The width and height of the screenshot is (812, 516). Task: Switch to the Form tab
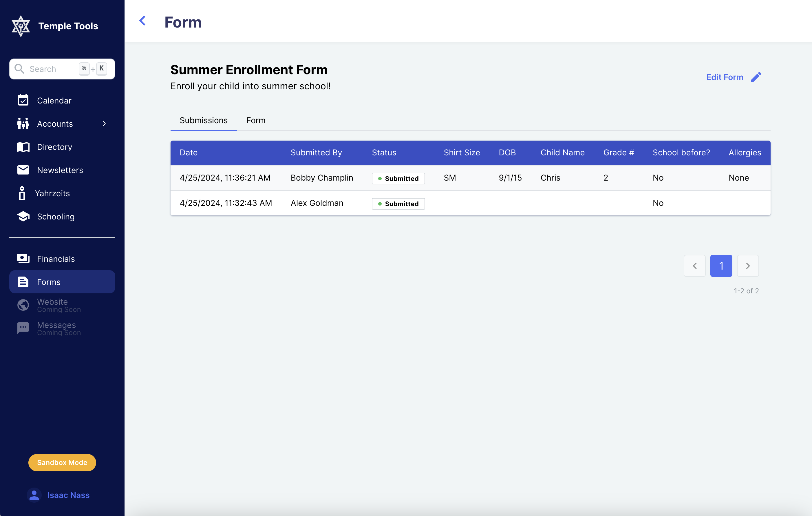coord(256,120)
